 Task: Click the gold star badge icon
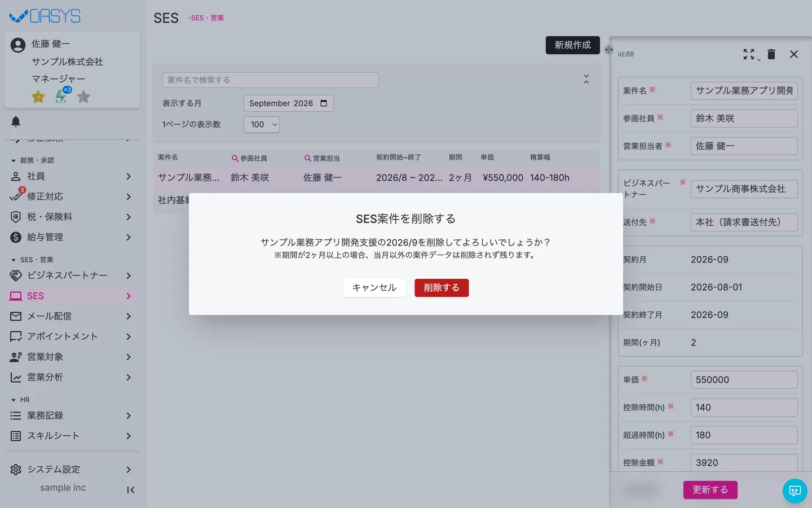pyautogui.click(x=38, y=97)
